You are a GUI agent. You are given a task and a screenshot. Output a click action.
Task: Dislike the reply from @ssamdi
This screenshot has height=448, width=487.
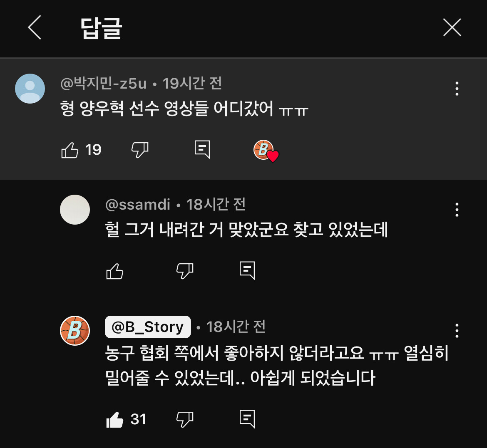(185, 271)
